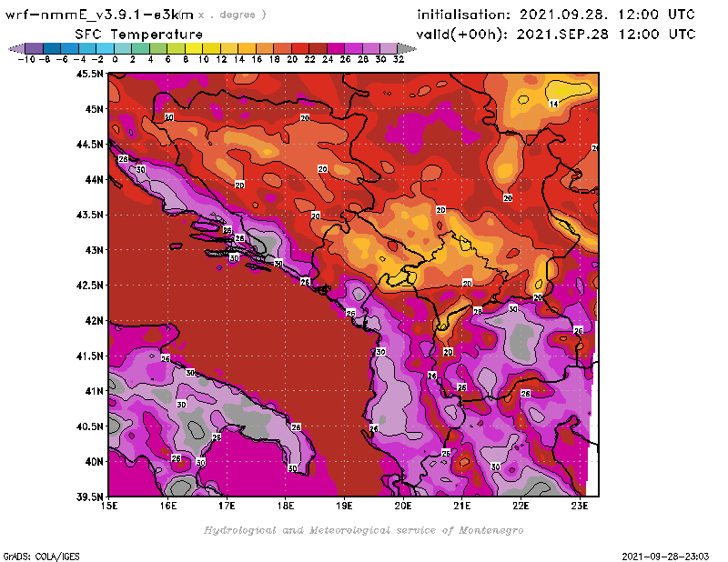This screenshot has width=728, height=562.
Task: Select the 30 to 32 lilac legend swatch
Action: click(x=389, y=48)
